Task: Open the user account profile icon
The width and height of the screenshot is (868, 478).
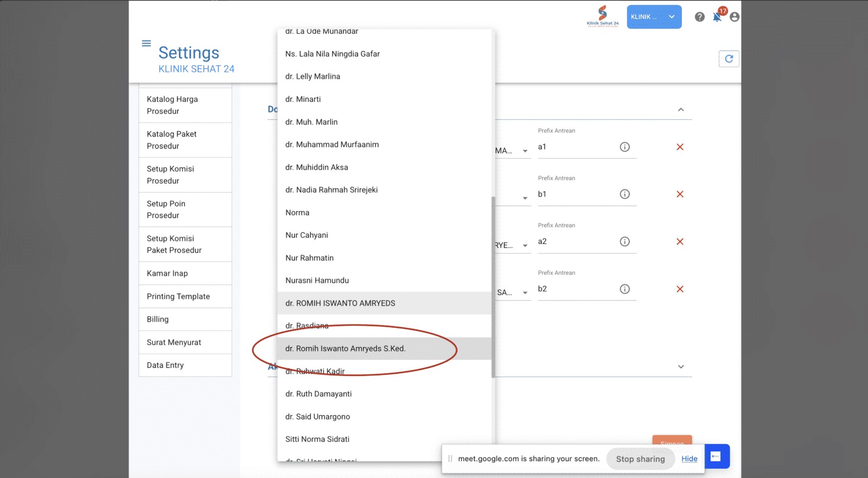Action: 734,17
